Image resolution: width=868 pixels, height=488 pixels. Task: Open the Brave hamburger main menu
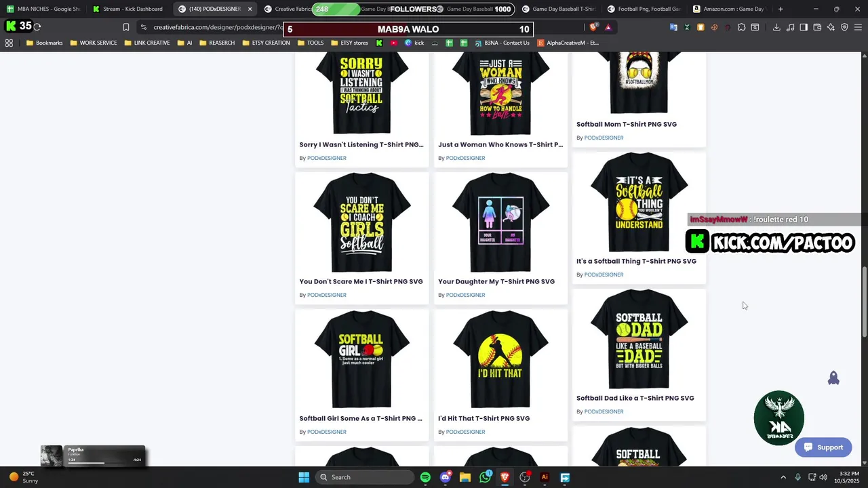click(858, 27)
